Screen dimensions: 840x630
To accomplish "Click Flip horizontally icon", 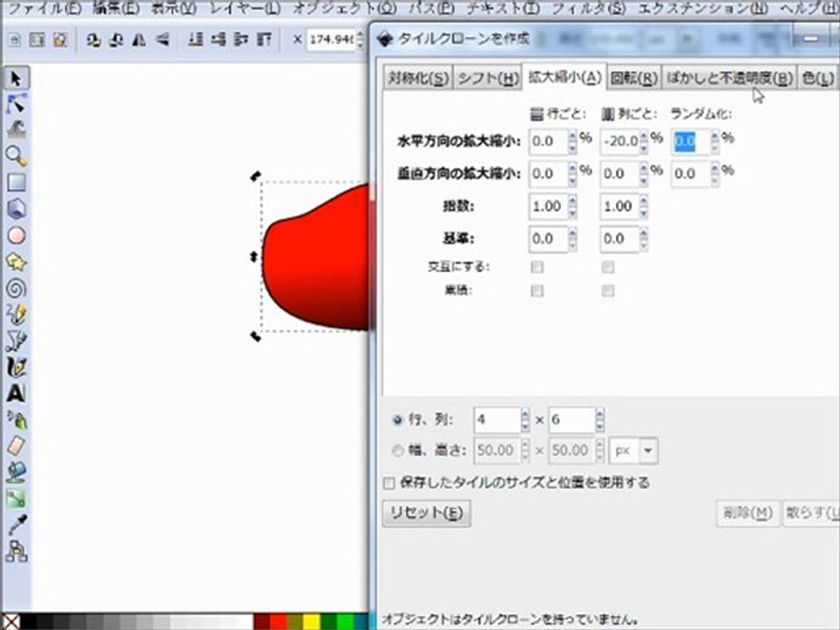I will coord(139,39).
